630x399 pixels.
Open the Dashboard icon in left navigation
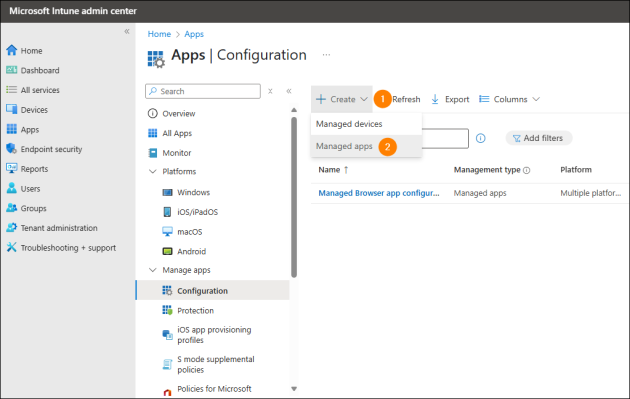pyautogui.click(x=12, y=70)
